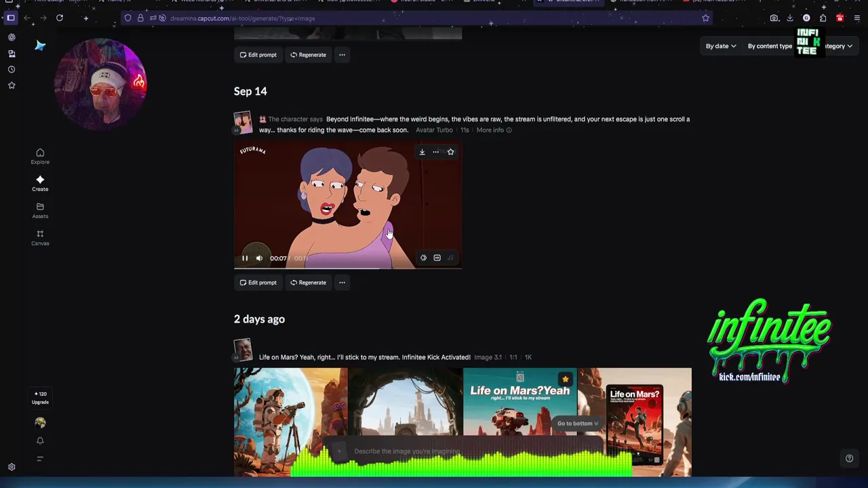The height and width of the screenshot is (488, 868).
Task: Click the 2 days ago heading
Action: 259,319
